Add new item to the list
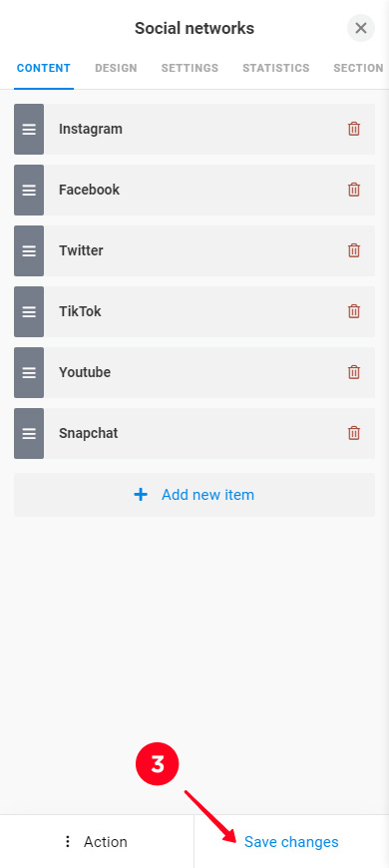Image resolution: width=389 pixels, height=868 pixels. (x=194, y=495)
